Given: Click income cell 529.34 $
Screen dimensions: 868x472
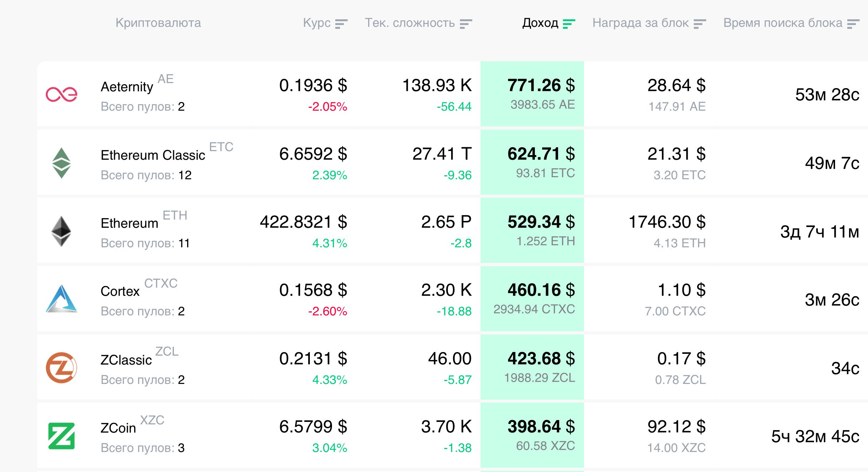Looking at the screenshot, I should 541,222.
